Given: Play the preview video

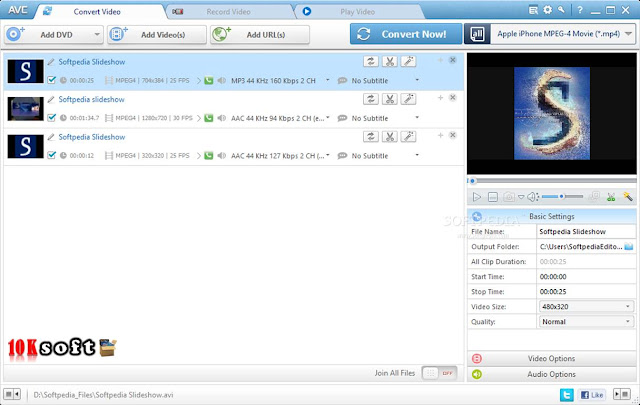Looking at the screenshot, I should pos(476,197).
